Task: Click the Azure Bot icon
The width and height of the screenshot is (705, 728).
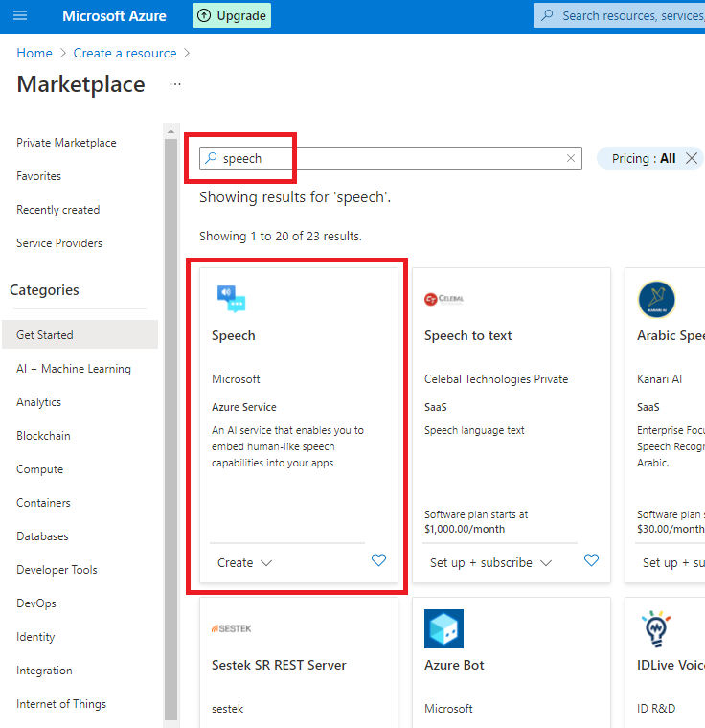Action: pos(443,628)
